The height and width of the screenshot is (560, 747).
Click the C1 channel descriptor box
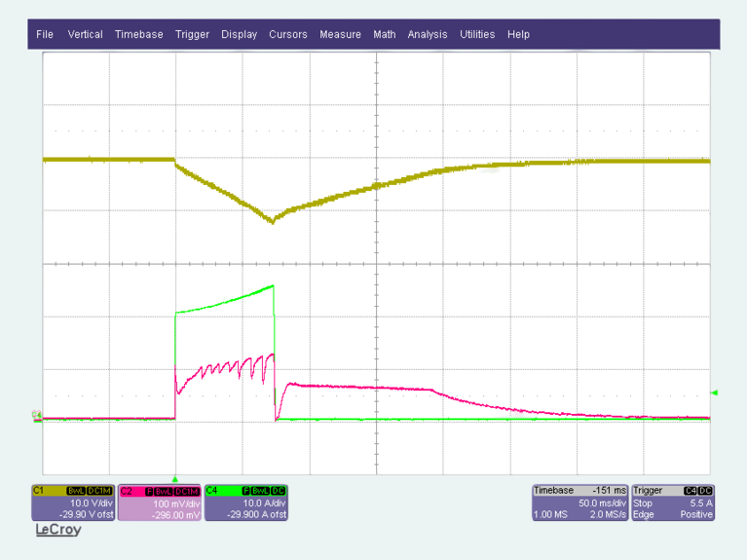[x=73, y=503]
